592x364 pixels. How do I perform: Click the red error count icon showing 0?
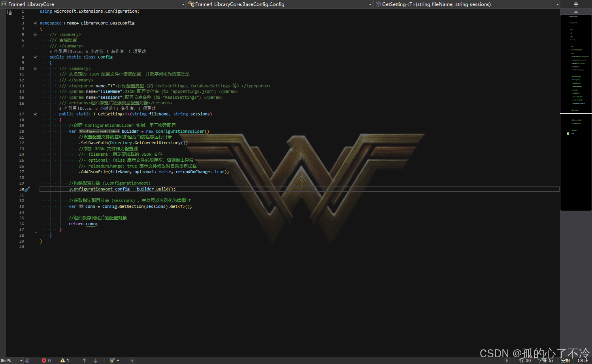pos(44,360)
